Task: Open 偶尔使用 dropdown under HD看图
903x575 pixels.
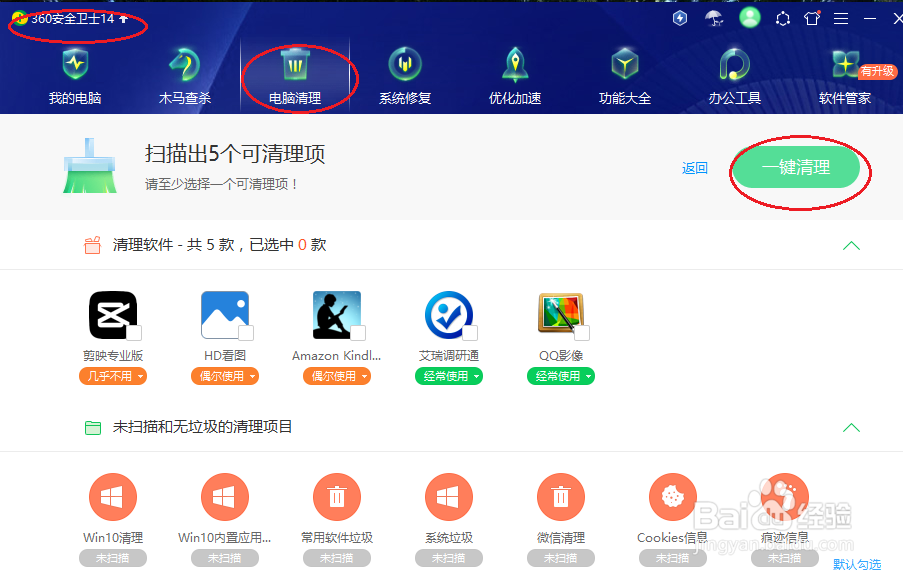Action: tap(225, 376)
